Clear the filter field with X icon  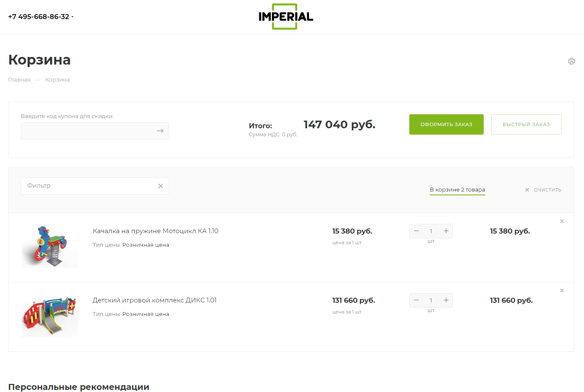pyautogui.click(x=161, y=186)
